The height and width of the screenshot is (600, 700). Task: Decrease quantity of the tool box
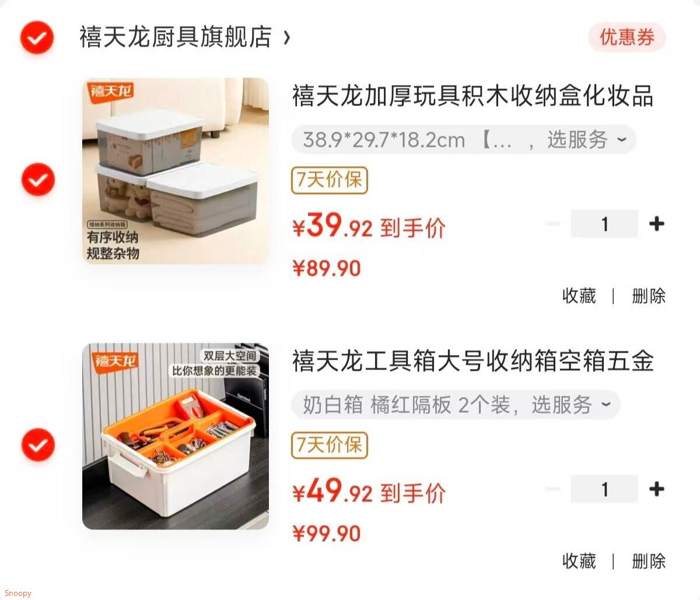click(553, 489)
